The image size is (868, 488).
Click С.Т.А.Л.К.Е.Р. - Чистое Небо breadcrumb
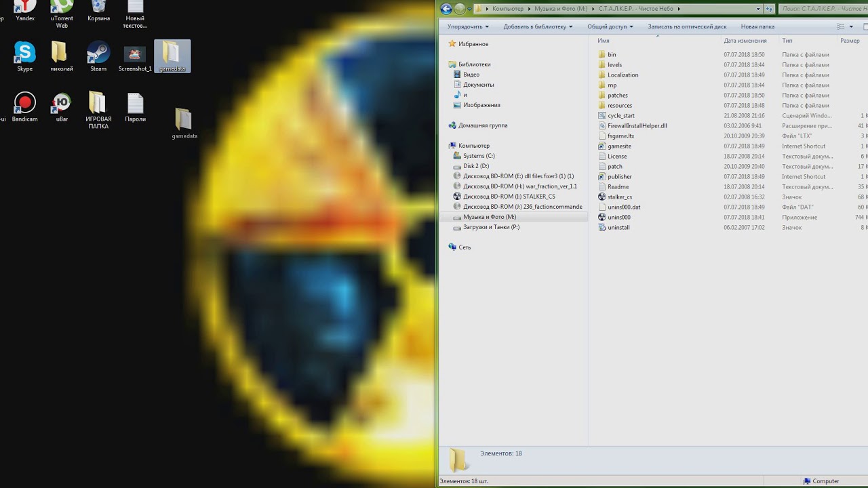point(637,9)
